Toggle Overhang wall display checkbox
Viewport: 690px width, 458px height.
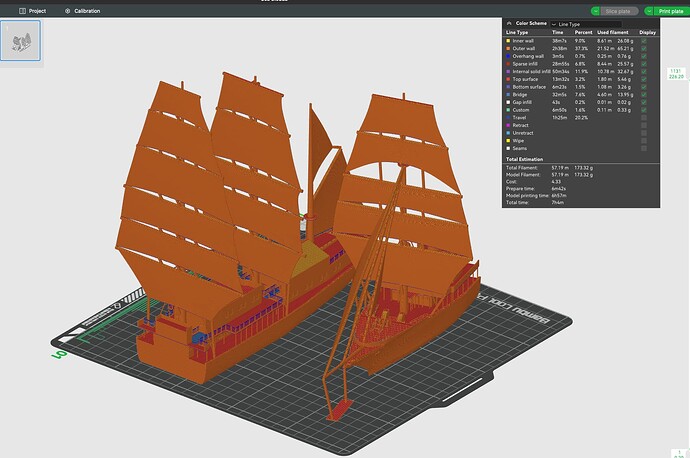(644, 56)
